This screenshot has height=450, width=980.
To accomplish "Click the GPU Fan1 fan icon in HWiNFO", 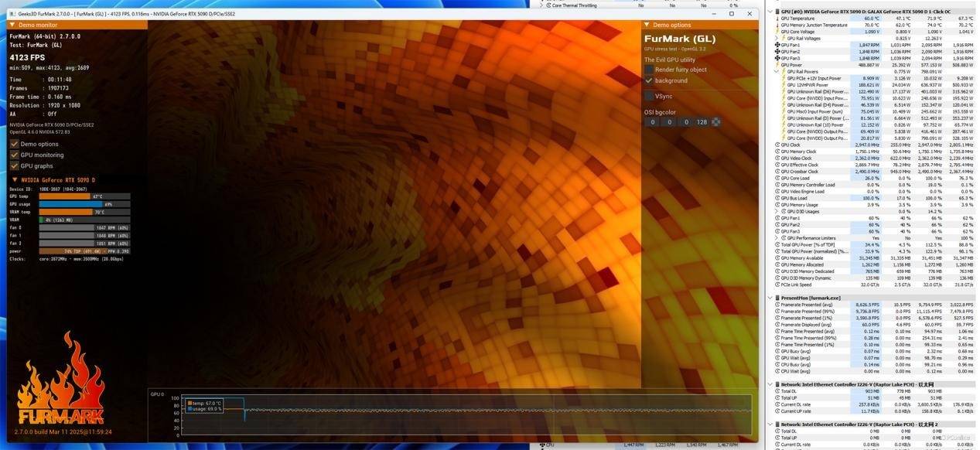I will coord(777,45).
